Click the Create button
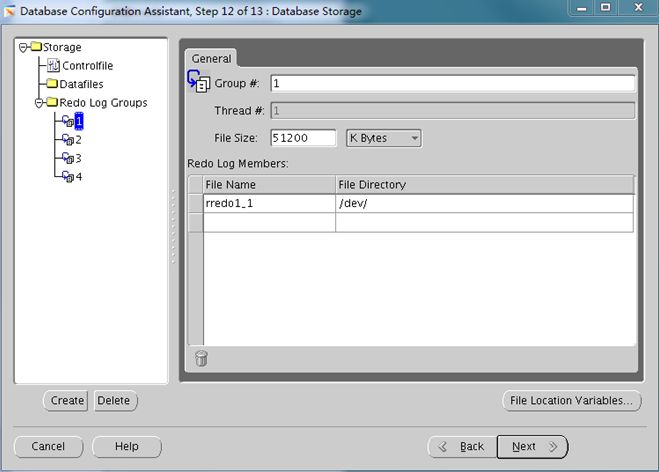 click(x=66, y=401)
